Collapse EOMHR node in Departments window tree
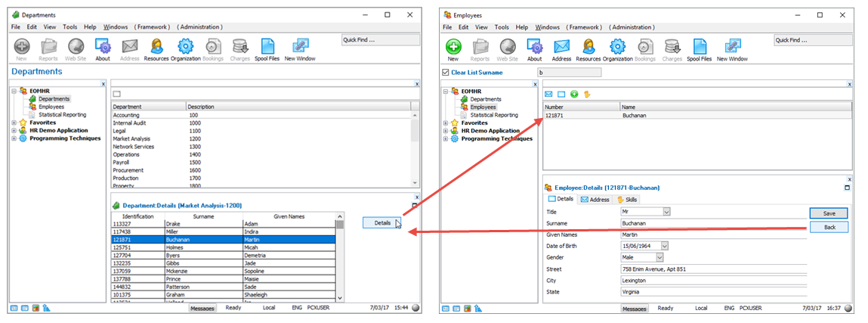The height and width of the screenshot is (323, 868). pyautogui.click(x=14, y=91)
